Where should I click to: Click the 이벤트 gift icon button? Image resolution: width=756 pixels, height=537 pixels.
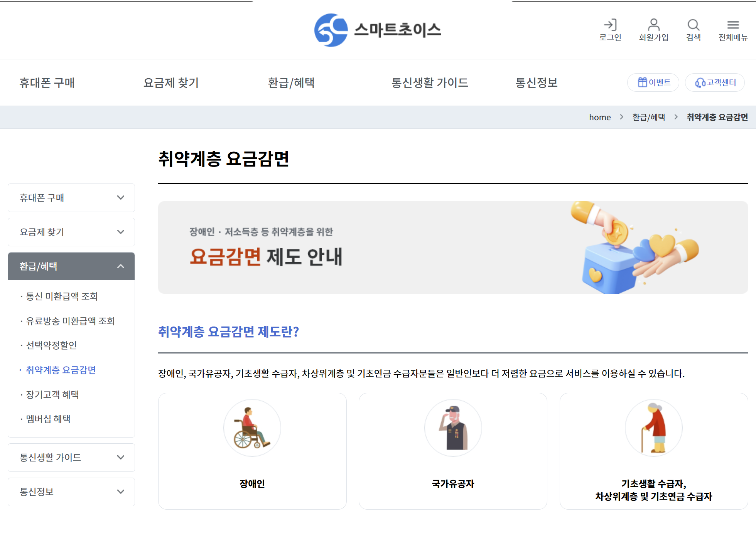(653, 82)
